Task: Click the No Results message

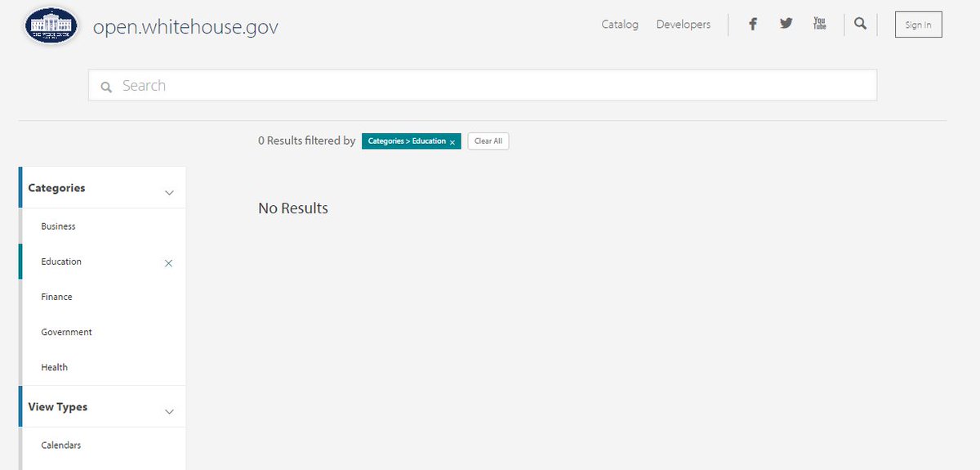Action: [293, 208]
